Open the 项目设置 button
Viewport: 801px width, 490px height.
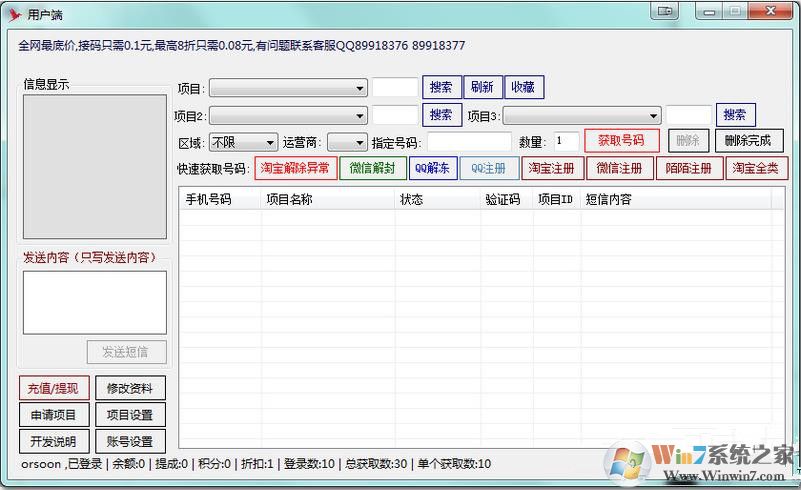[130, 415]
